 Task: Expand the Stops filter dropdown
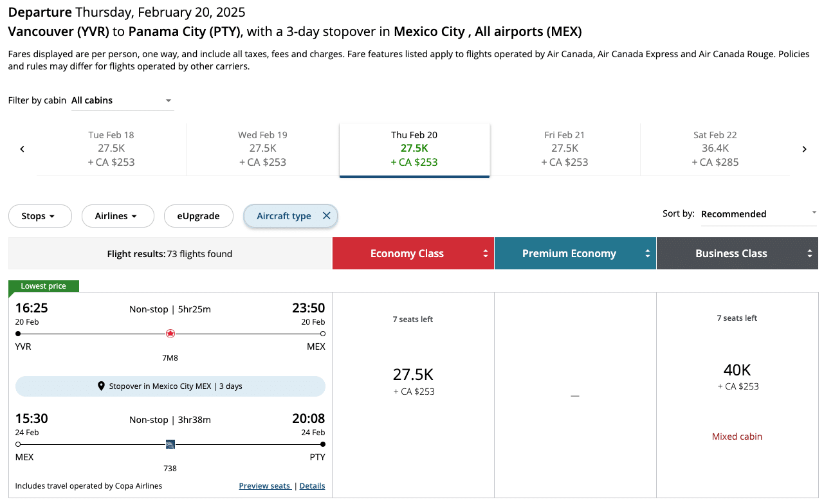point(39,216)
